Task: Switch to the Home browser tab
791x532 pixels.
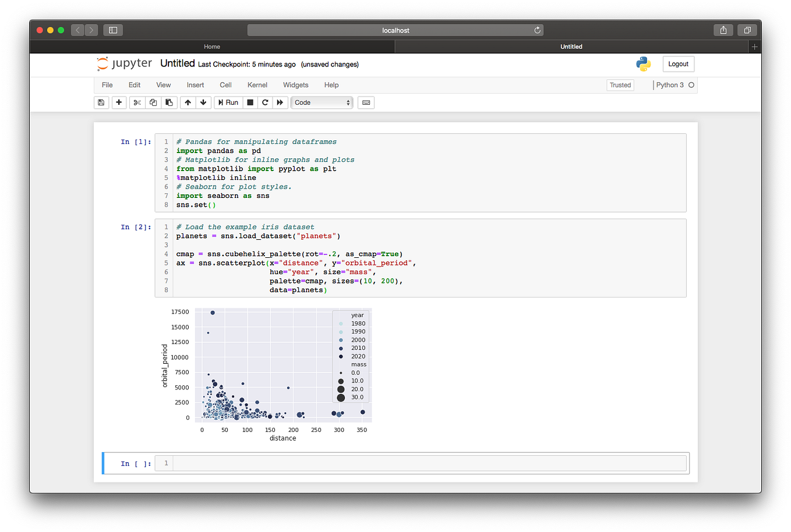Action: (211, 47)
